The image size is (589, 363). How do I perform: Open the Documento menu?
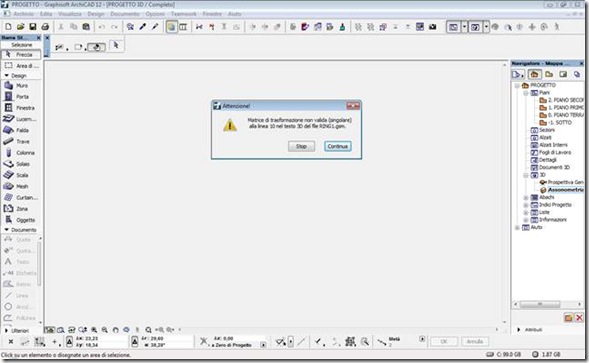click(x=125, y=14)
